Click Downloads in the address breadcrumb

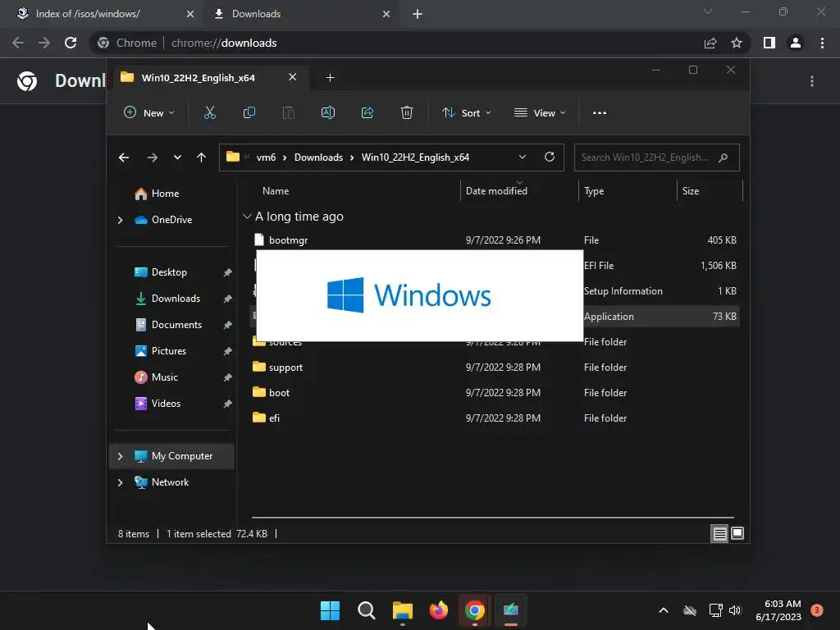point(318,157)
